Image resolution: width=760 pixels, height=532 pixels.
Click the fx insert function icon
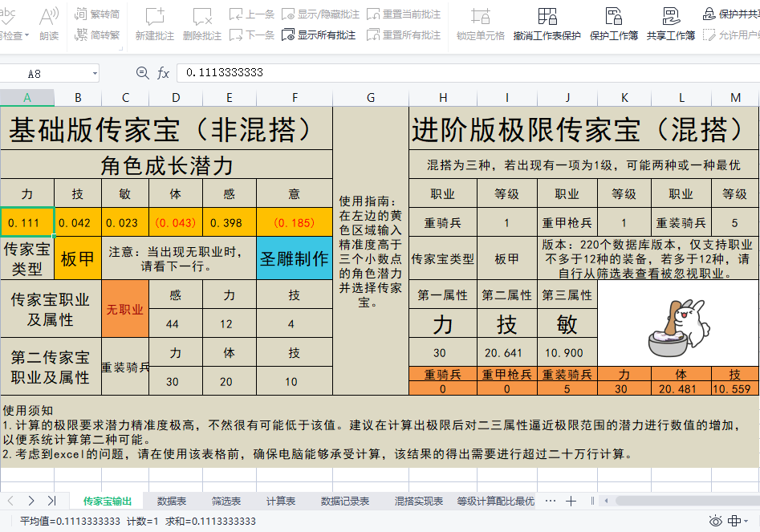point(163,73)
